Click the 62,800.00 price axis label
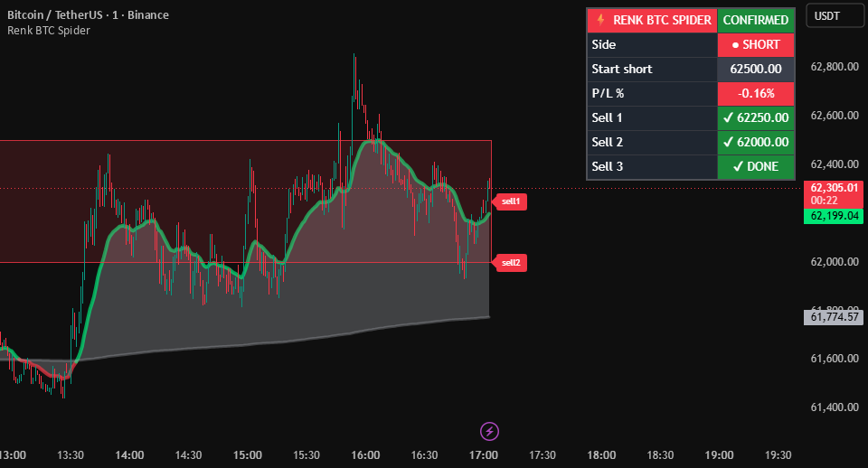 pyautogui.click(x=835, y=67)
